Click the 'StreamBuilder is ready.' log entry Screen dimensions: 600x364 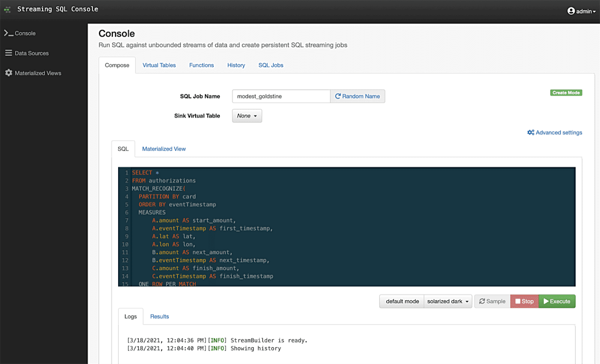click(217, 340)
